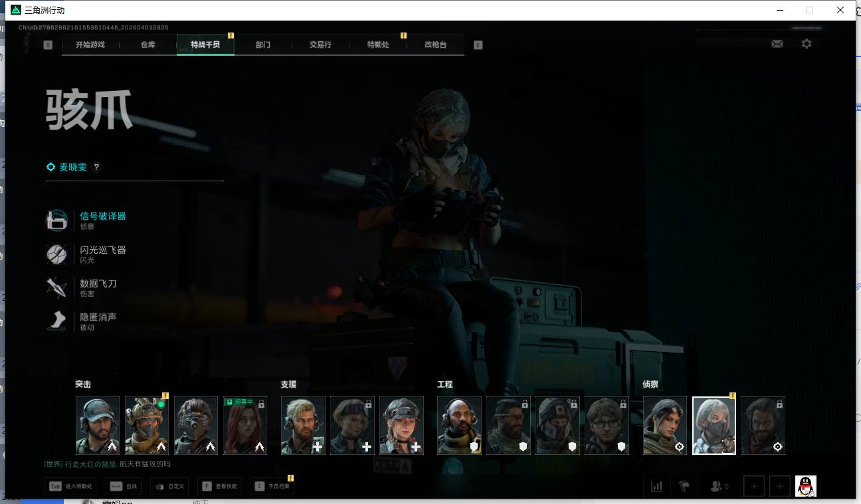Select the locked 工程 operator with visor glasses
Image resolution: width=861 pixels, height=504 pixels.
(x=508, y=426)
